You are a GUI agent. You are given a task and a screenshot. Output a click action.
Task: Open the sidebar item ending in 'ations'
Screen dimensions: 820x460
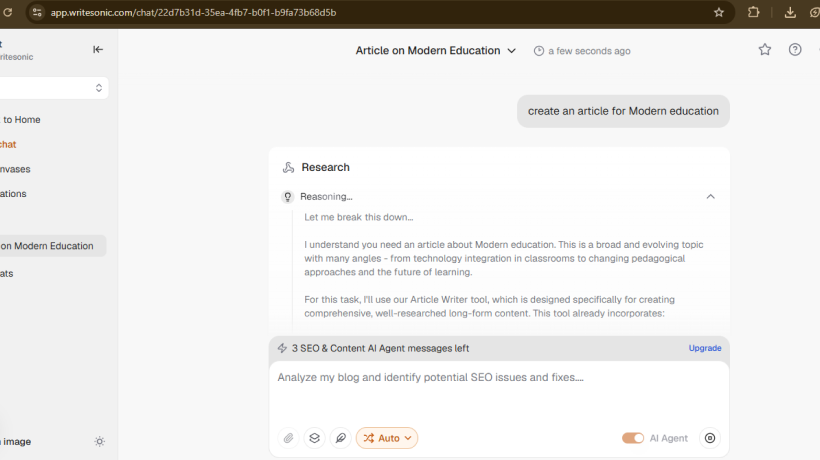[x=13, y=193]
